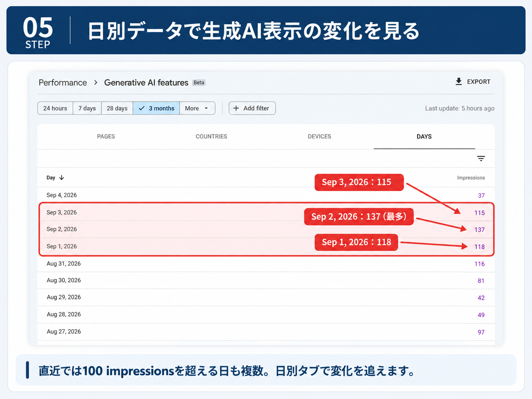Click the Aug 30, 2026 row
This screenshot has width=532, height=399.
click(266, 280)
